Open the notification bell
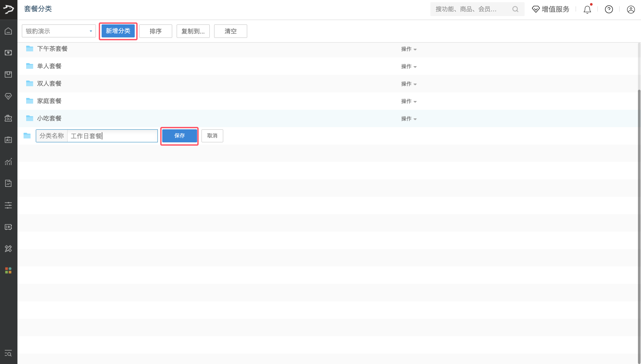 point(587,10)
